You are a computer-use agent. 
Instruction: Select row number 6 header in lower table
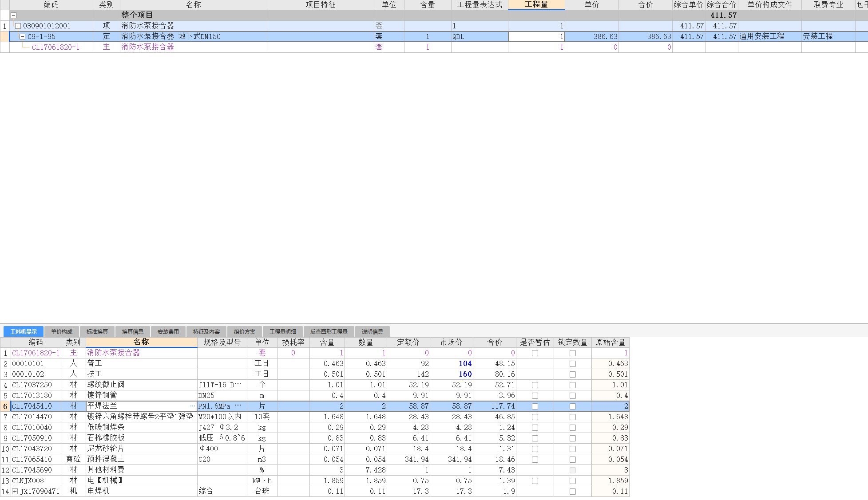point(5,406)
